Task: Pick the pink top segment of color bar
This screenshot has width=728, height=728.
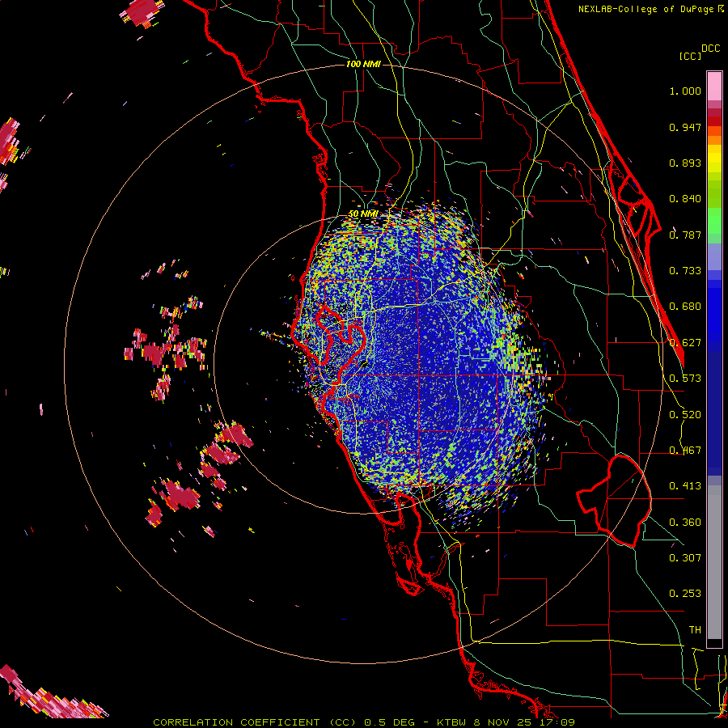Action: pyautogui.click(x=714, y=86)
